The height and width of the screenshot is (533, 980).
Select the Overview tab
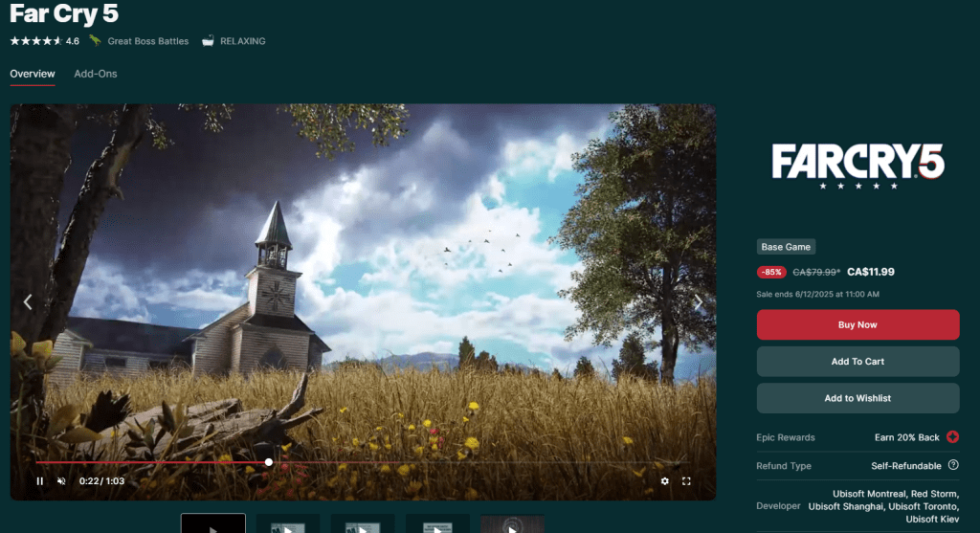33,74
